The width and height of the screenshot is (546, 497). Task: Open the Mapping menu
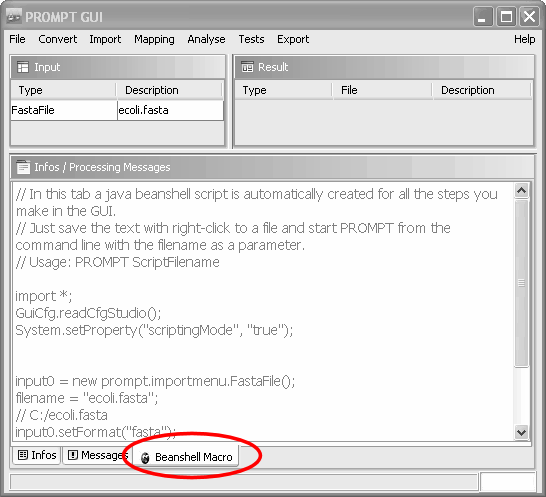[x=154, y=39]
